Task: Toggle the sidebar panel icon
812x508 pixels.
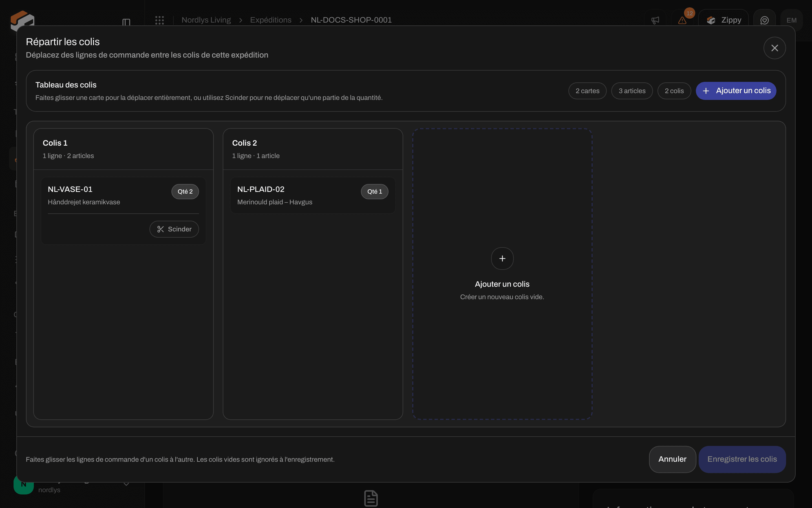Action: [126, 22]
